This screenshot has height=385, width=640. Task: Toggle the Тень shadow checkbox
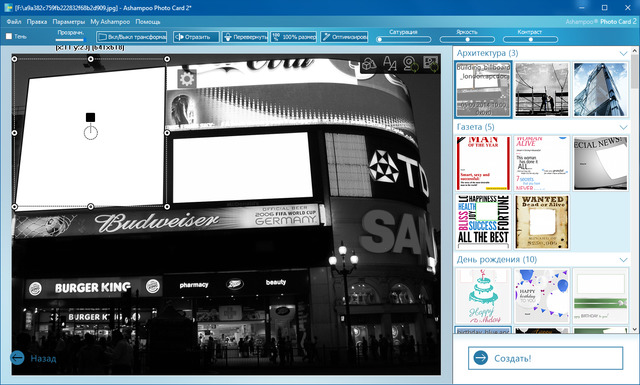tap(9, 36)
